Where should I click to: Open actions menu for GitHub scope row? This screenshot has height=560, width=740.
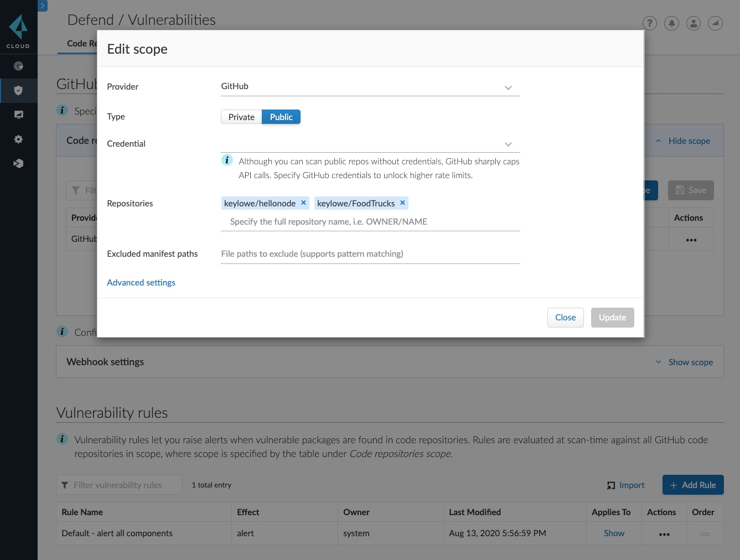tap(691, 240)
